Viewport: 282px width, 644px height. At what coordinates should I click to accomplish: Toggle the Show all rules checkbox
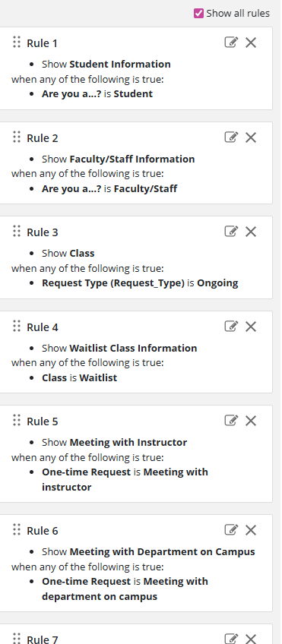click(x=198, y=14)
